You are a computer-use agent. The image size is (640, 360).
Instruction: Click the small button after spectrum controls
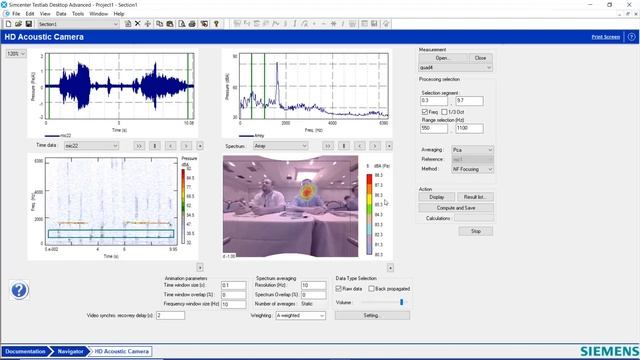coord(389,146)
